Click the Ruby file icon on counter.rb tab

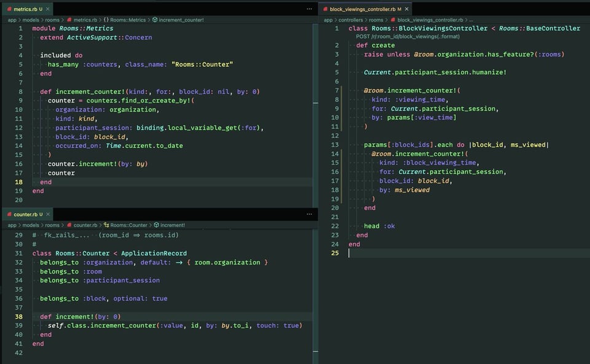tap(9, 214)
